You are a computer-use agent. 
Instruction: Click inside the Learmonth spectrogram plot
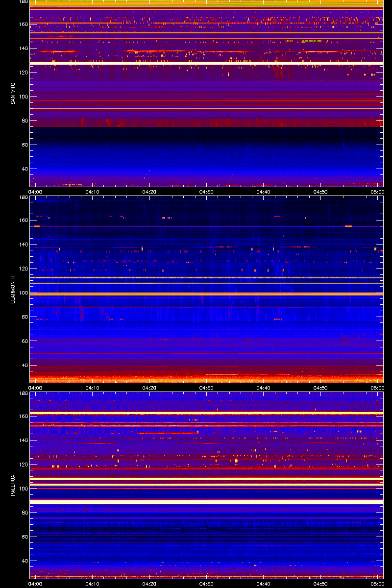[206, 289]
